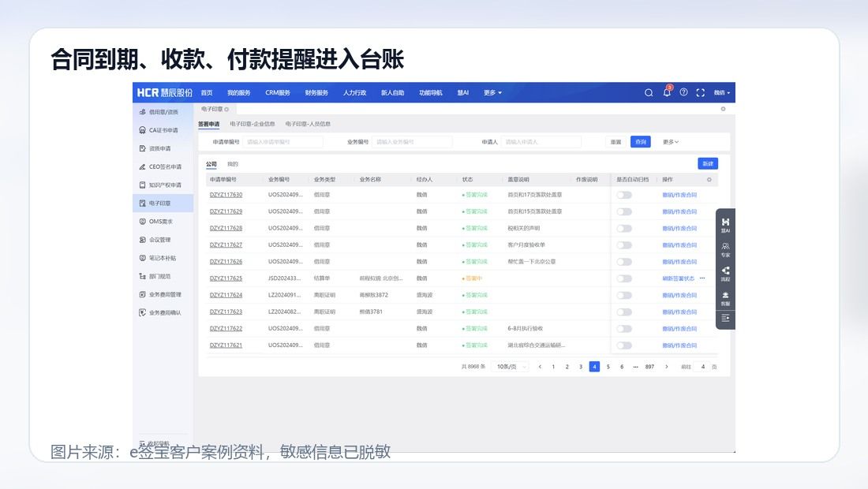Toggle auto-archive for row DZYZ117628
The width and height of the screenshot is (868, 489).
pyautogui.click(x=624, y=229)
